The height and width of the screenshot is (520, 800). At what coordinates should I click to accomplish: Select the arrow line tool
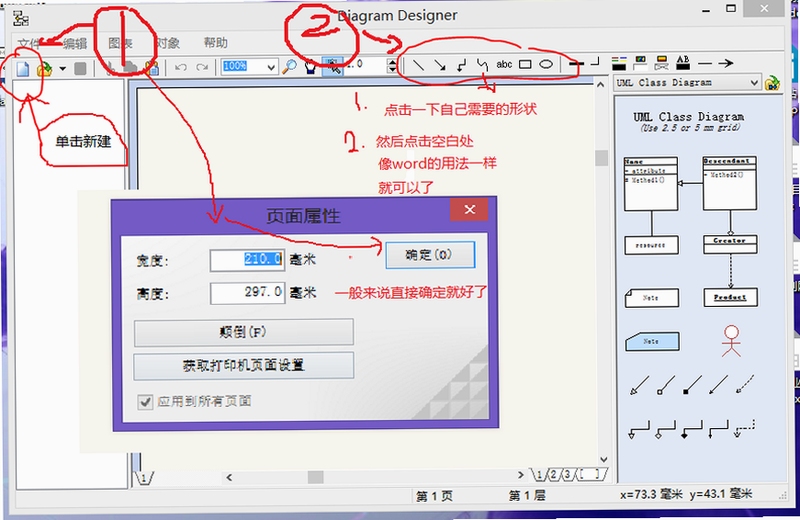coord(439,65)
